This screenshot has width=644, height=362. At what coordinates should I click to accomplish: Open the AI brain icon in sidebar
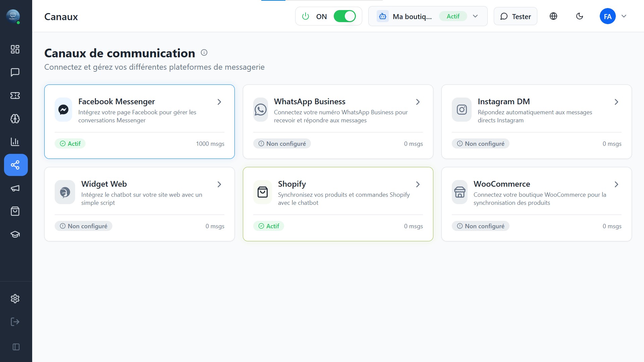tap(15, 119)
